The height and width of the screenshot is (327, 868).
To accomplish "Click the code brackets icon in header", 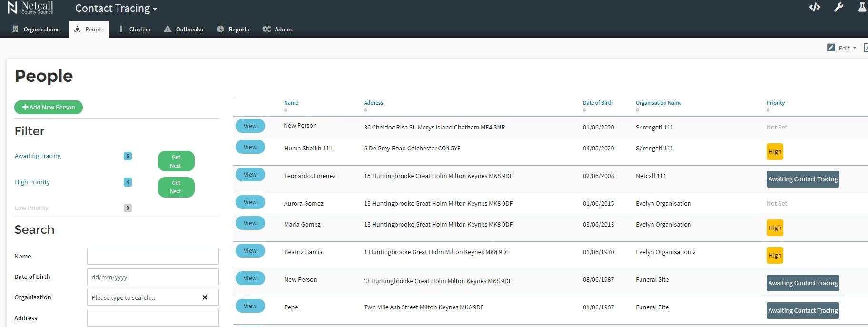I will pos(815,7).
